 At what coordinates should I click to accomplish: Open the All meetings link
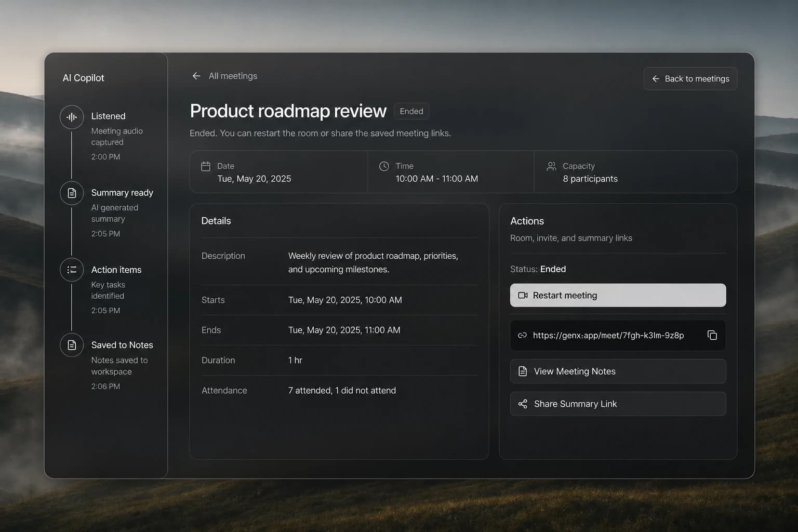[x=233, y=76]
